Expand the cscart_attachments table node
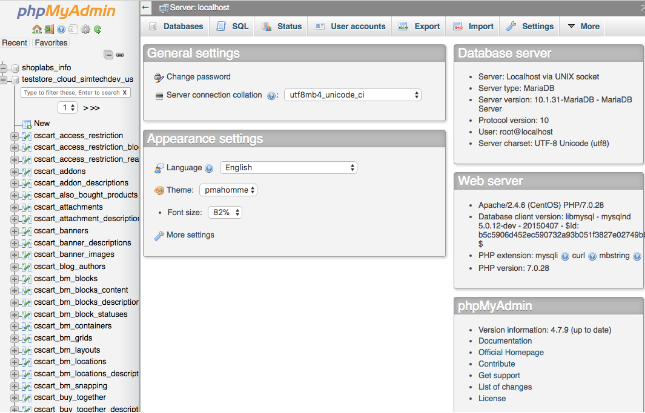This screenshot has width=645, height=413. pyautogui.click(x=14, y=207)
